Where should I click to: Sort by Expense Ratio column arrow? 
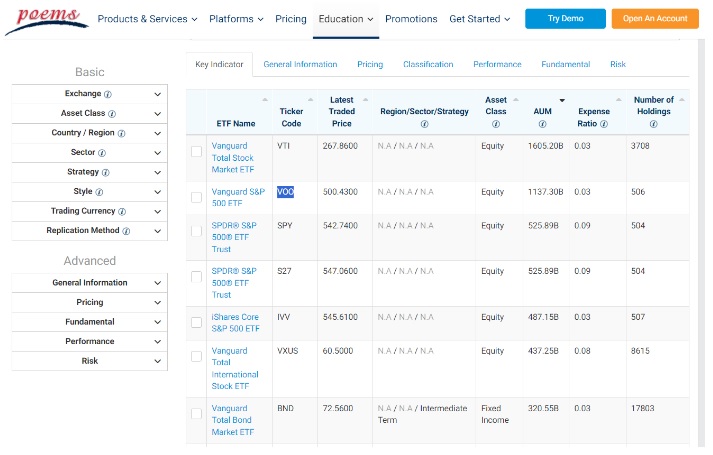click(x=618, y=100)
